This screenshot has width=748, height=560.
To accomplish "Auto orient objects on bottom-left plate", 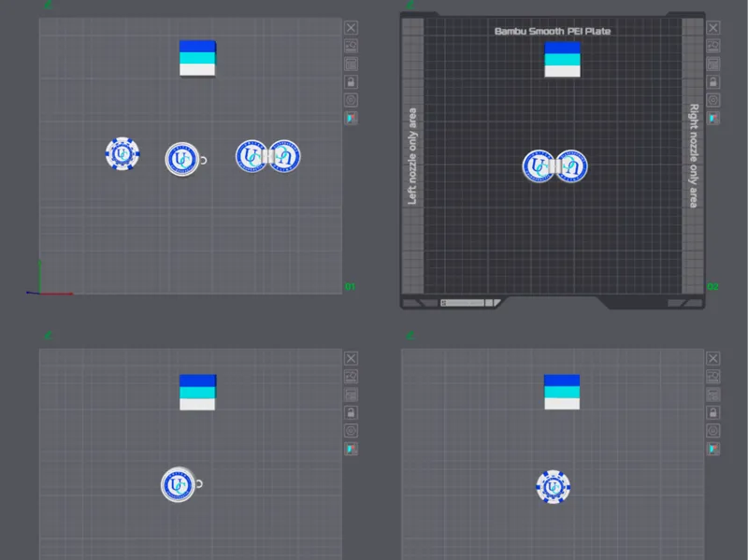I will [x=352, y=377].
